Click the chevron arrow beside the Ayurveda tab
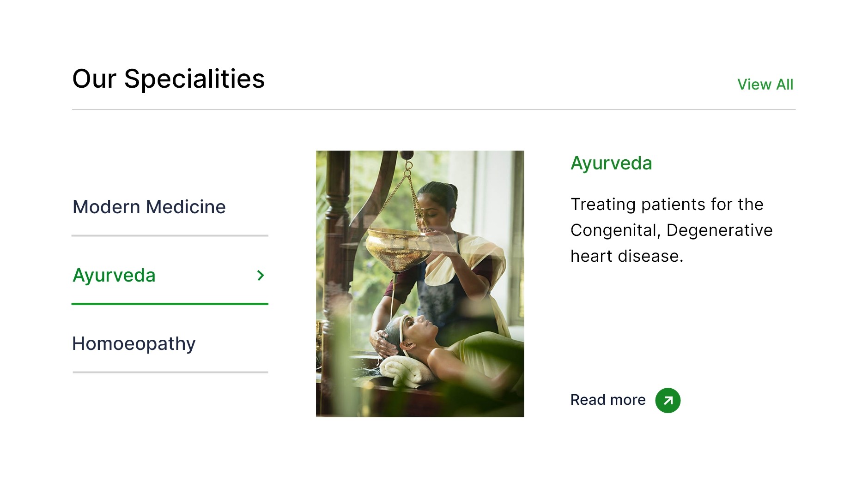This screenshot has height=487, width=868. click(261, 276)
